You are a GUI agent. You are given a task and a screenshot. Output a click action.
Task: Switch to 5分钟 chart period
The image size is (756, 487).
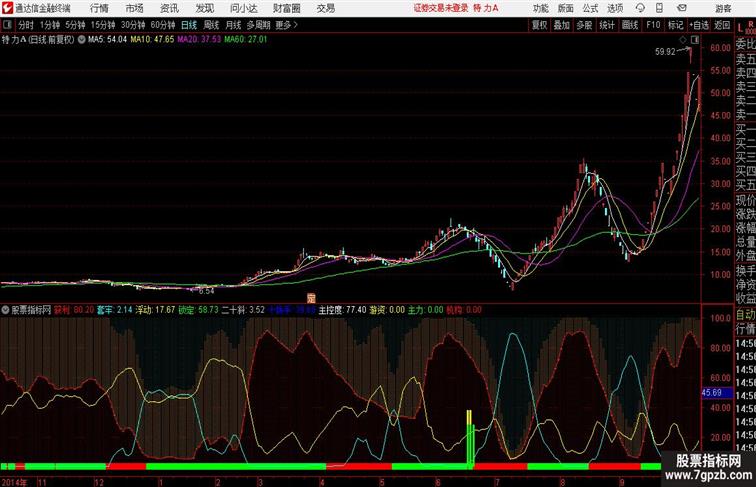pos(75,25)
